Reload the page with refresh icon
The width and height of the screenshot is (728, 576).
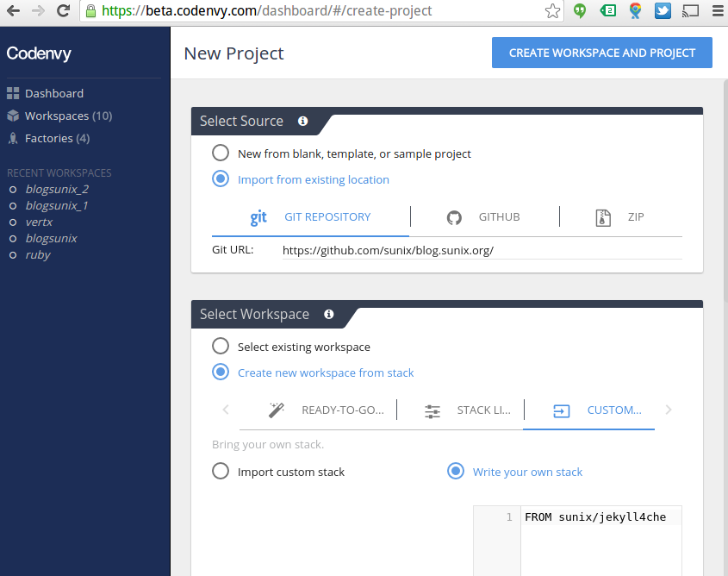63,10
